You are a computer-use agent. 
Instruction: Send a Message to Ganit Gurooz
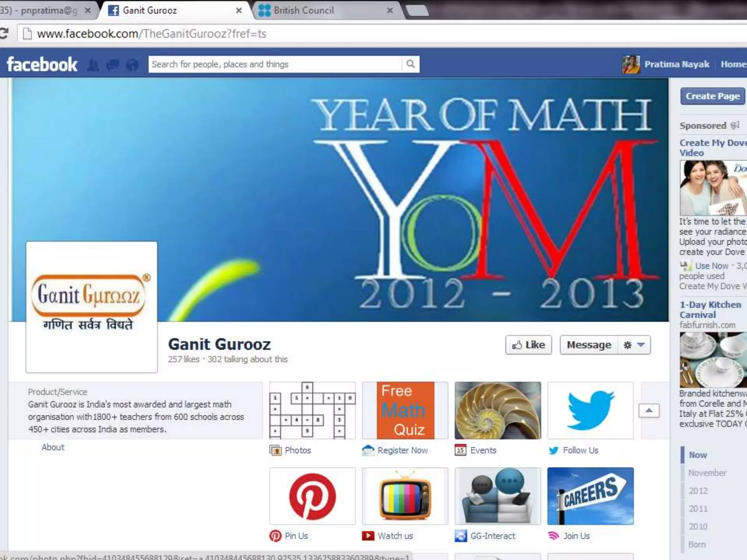click(589, 345)
